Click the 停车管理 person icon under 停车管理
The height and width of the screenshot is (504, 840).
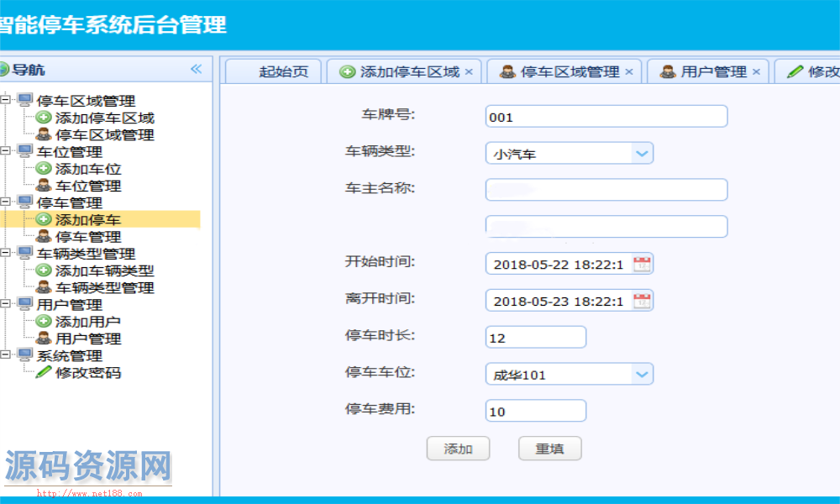(x=44, y=236)
